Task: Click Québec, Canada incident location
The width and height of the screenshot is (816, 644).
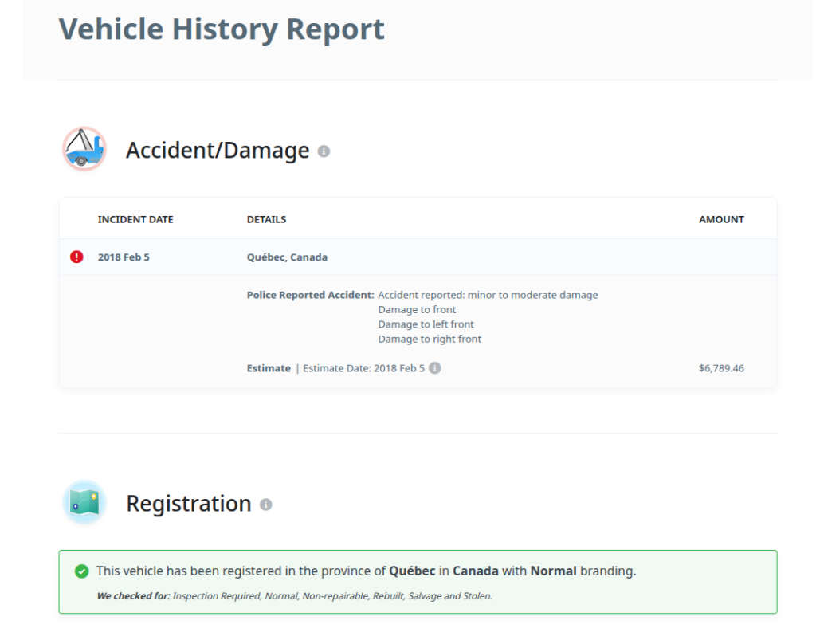Action: (287, 257)
